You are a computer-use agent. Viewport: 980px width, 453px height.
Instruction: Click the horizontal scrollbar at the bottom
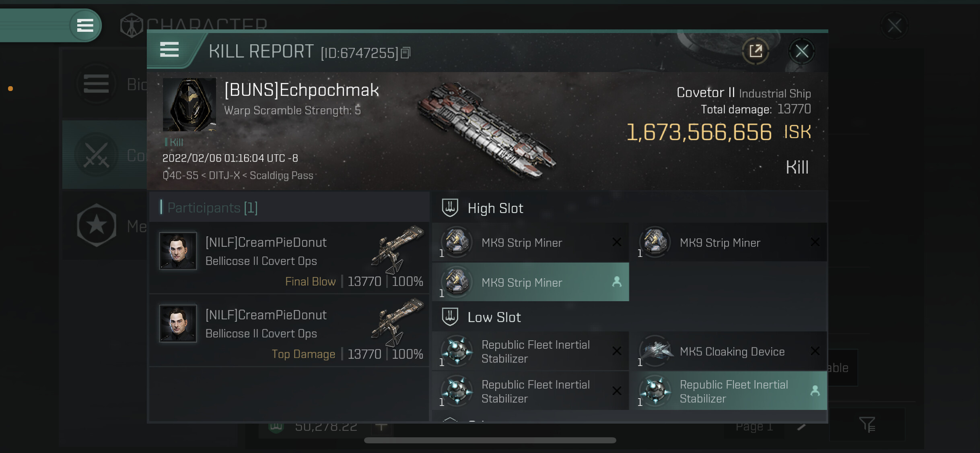click(490, 440)
